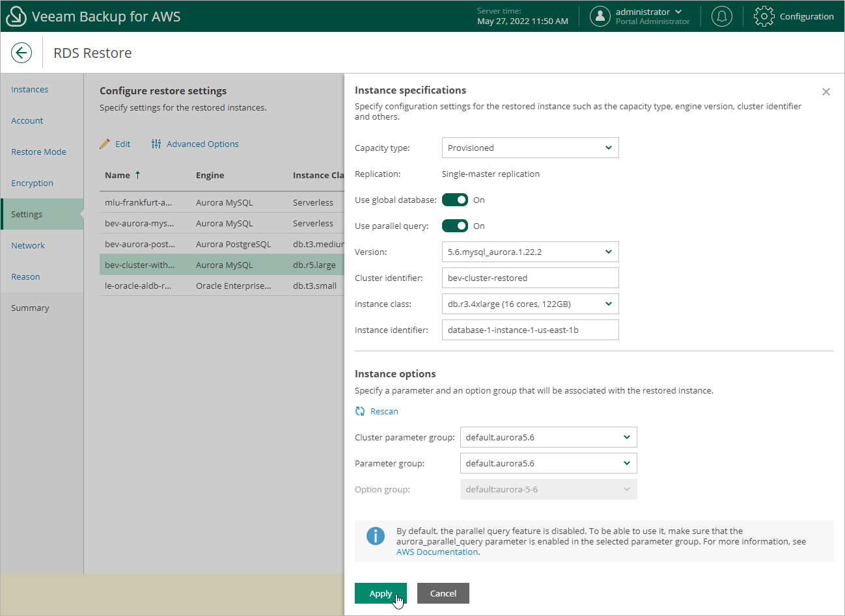This screenshot has width=845, height=616.
Task: Click the Cluster identifier input field
Action: pyautogui.click(x=530, y=278)
